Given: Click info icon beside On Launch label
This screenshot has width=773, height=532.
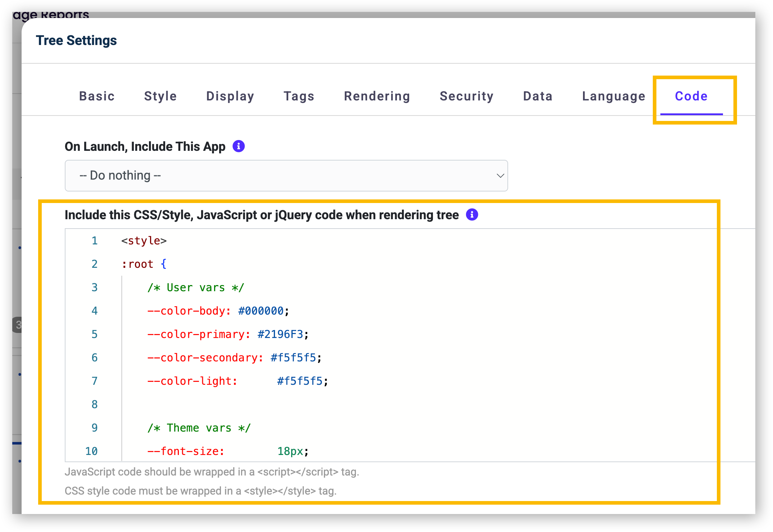Looking at the screenshot, I should pyautogui.click(x=239, y=146).
